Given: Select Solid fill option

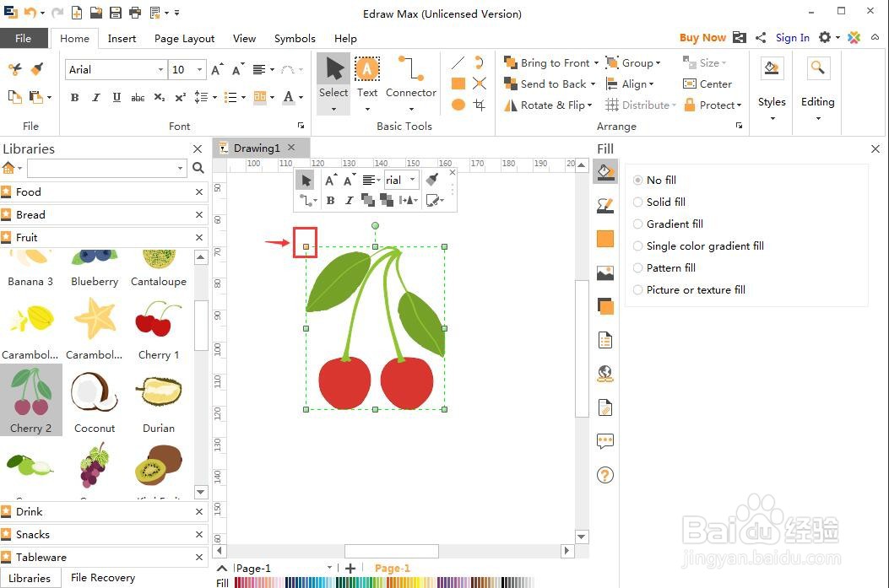Looking at the screenshot, I should point(659,202).
